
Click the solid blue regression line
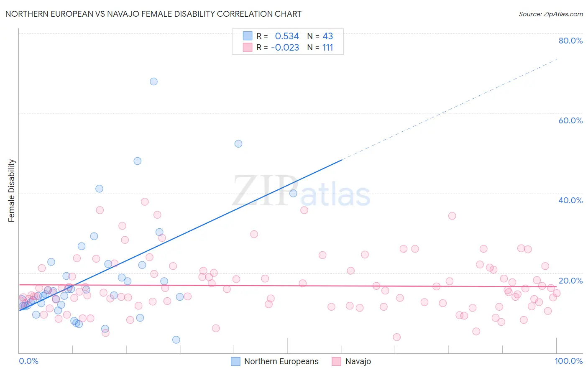click(181, 235)
